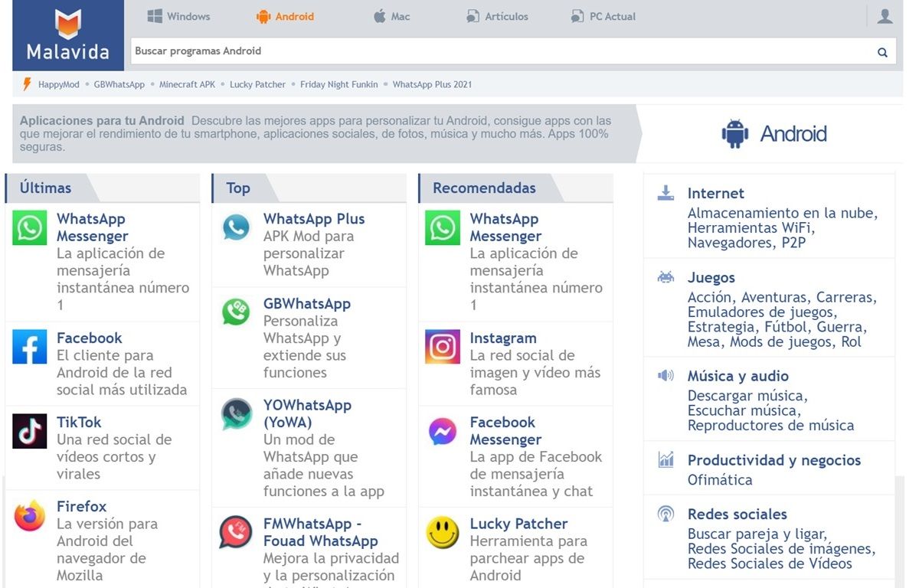Click the user profile icon top right
This screenshot has width=919, height=588.
[885, 15]
